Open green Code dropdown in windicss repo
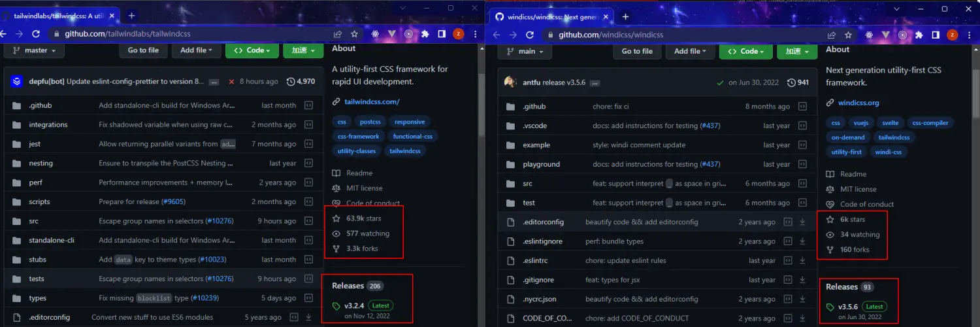The height and width of the screenshot is (327, 980). point(746,51)
